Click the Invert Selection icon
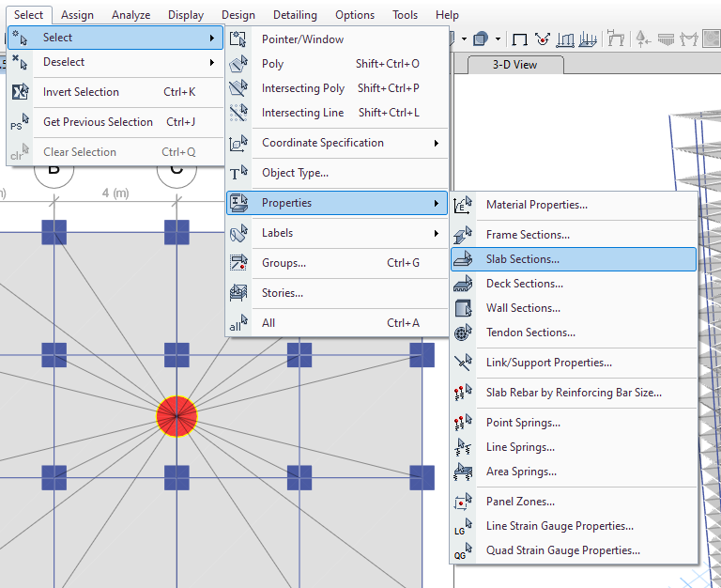Viewport: 721px width, 588px height. [20, 92]
